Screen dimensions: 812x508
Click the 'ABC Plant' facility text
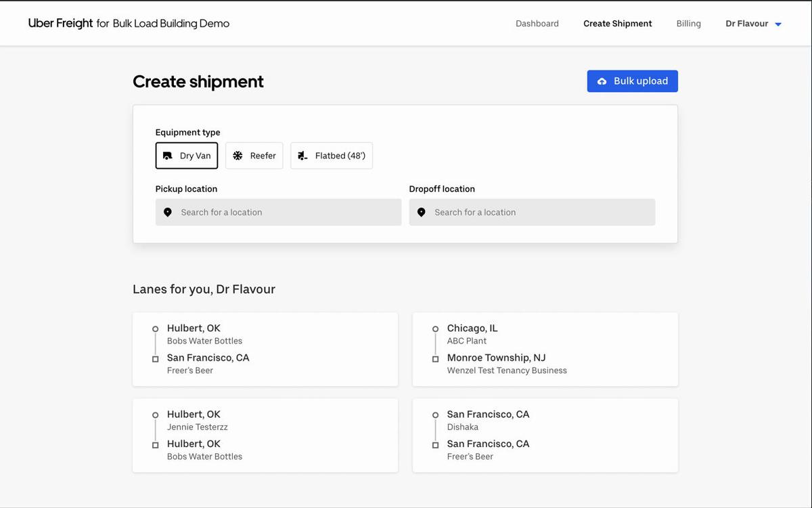point(467,341)
